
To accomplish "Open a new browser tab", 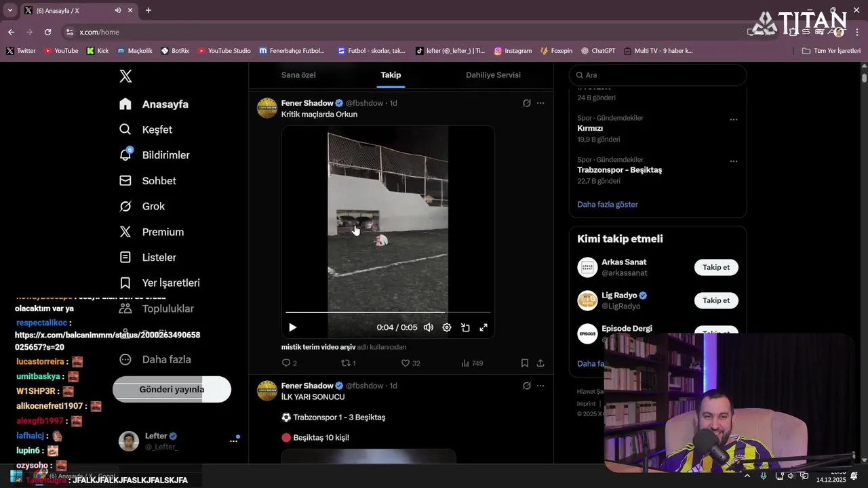I will point(149,10).
